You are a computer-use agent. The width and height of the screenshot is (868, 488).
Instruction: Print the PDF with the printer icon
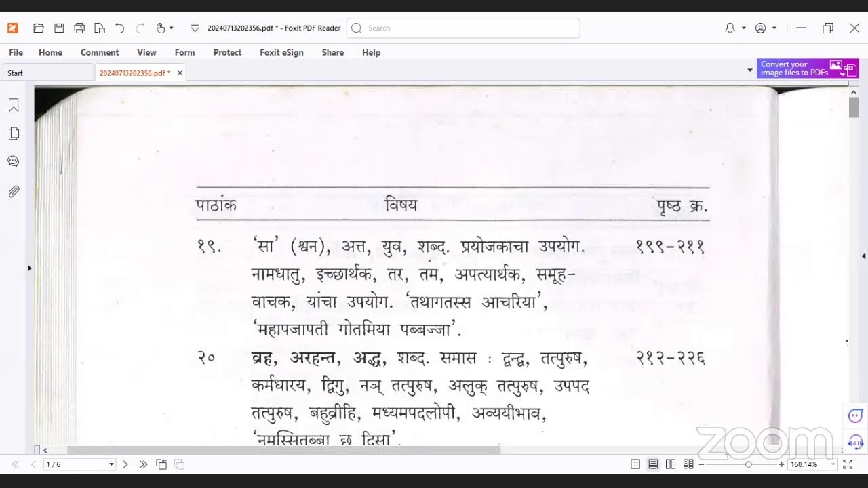[79, 28]
